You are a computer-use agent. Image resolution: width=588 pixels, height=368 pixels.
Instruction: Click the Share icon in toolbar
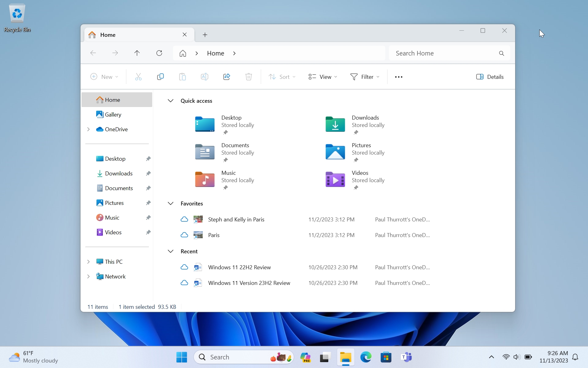227,77
